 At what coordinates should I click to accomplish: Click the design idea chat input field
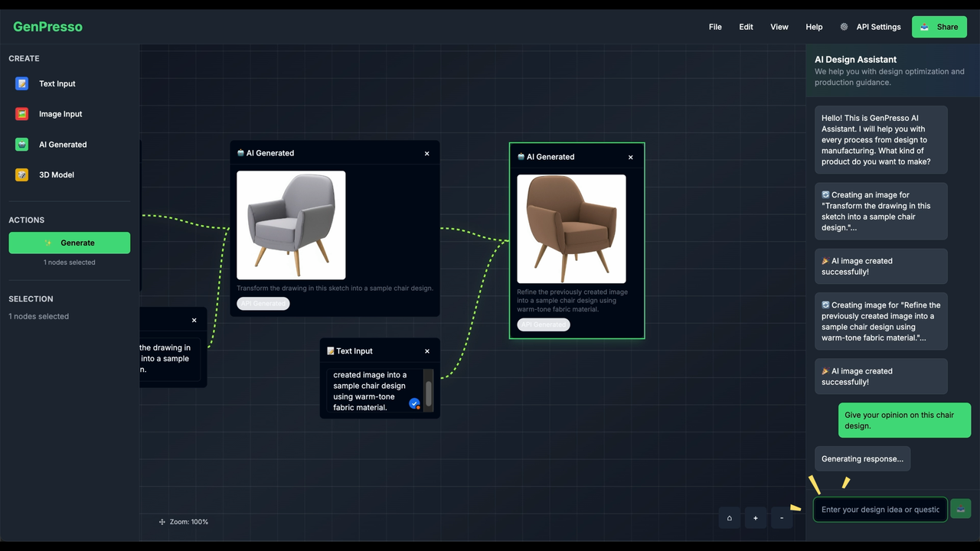pos(880,509)
